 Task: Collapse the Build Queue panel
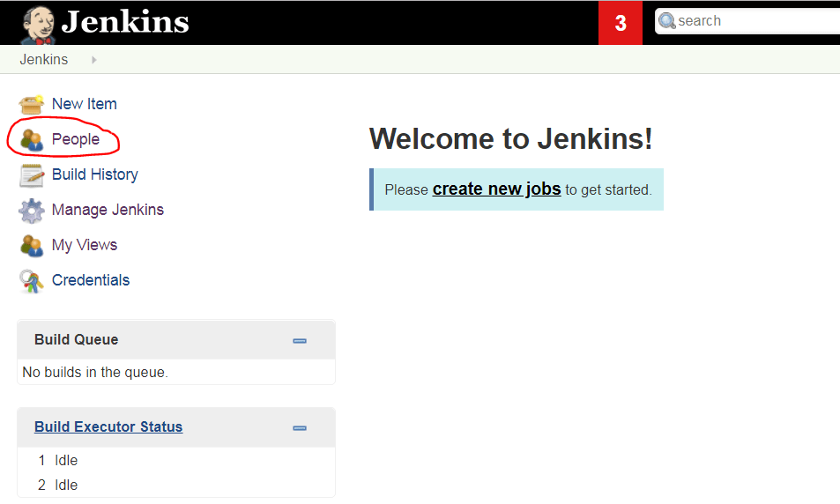(300, 341)
